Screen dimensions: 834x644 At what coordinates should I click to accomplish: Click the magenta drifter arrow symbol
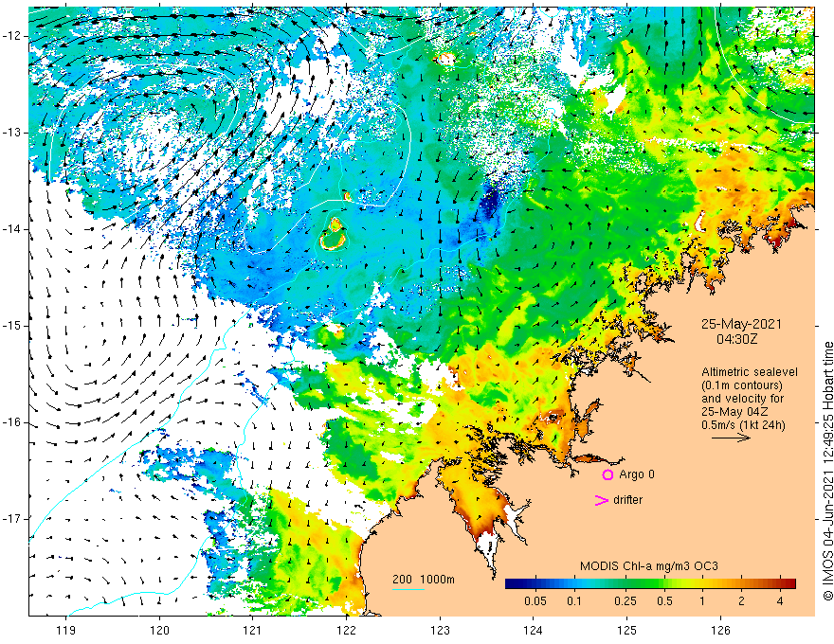[602, 500]
